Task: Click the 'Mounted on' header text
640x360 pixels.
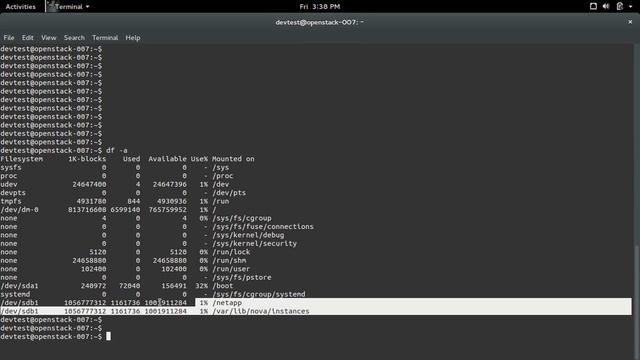Action: coord(233,159)
